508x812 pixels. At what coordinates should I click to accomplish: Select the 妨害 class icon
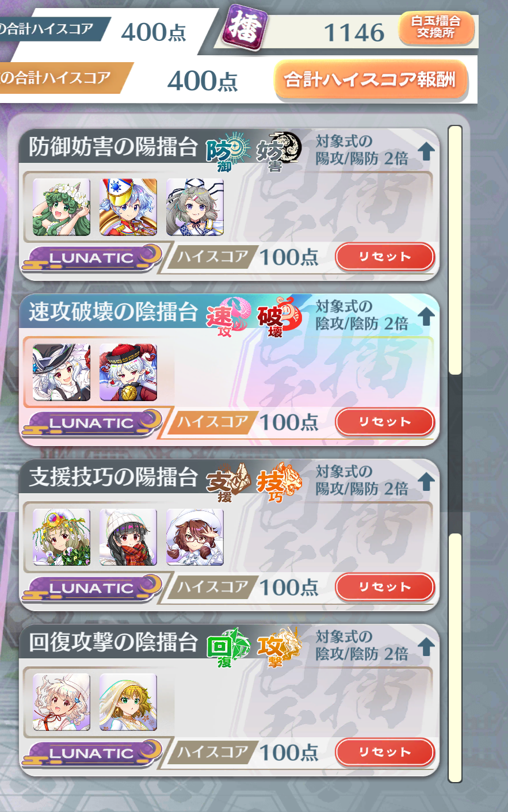click(x=278, y=151)
